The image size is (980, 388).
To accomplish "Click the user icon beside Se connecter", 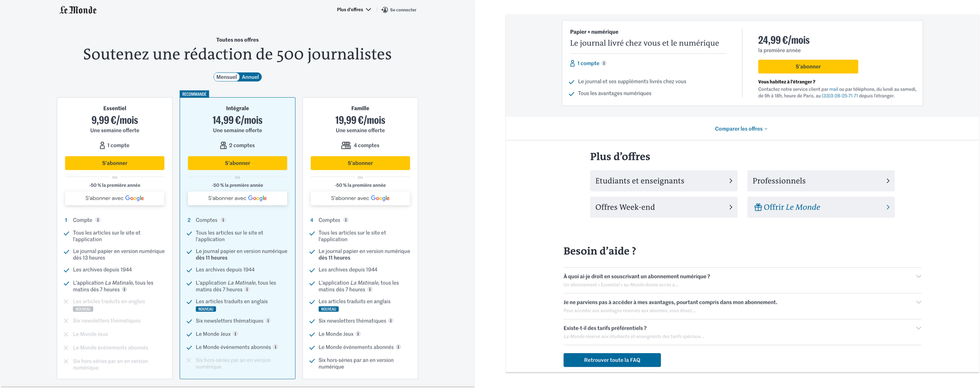I will coord(385,10).
